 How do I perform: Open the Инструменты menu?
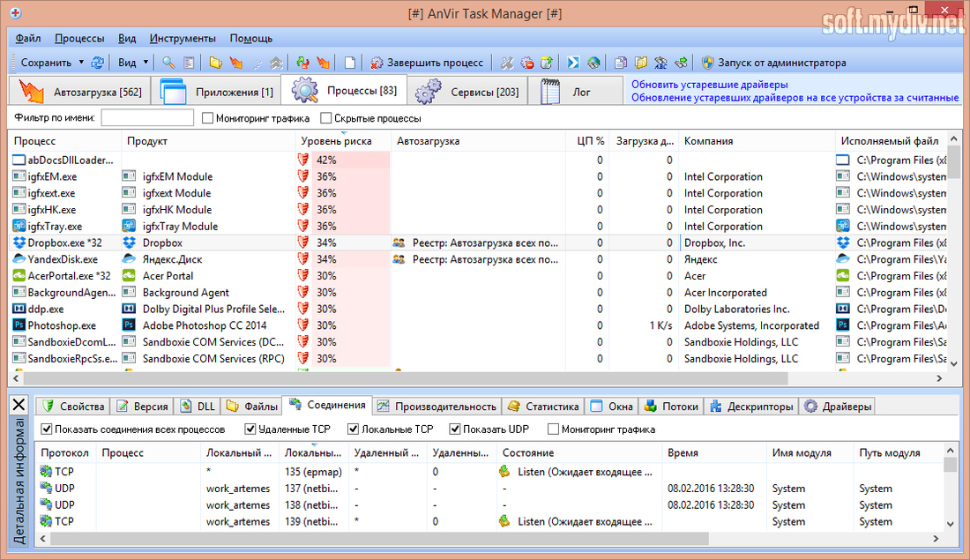pyautogui.click(x=183, y=39)
